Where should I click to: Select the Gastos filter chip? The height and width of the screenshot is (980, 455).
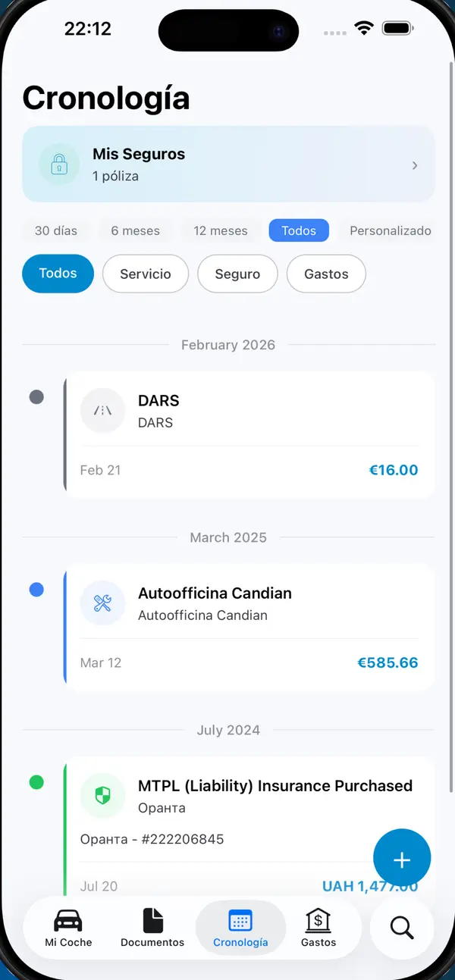(x=326, y=274)
